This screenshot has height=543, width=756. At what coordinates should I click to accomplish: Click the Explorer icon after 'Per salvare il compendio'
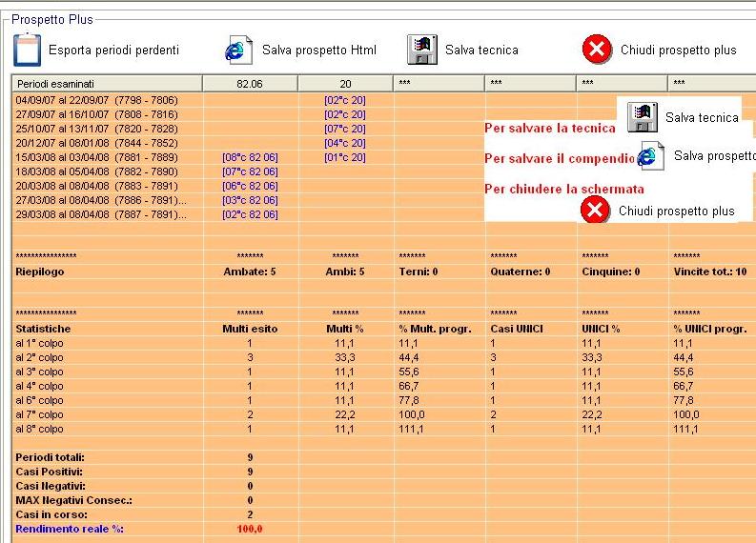pyautogui.click(x=650, y=155)
